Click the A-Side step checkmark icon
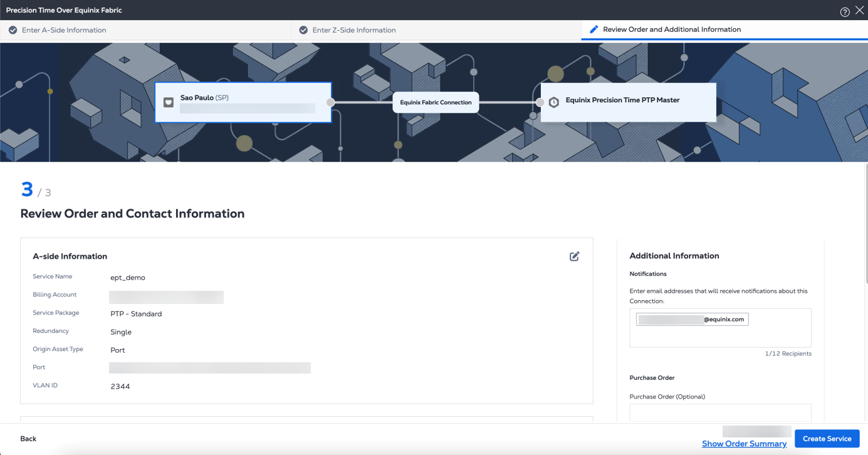 (13, 30)
